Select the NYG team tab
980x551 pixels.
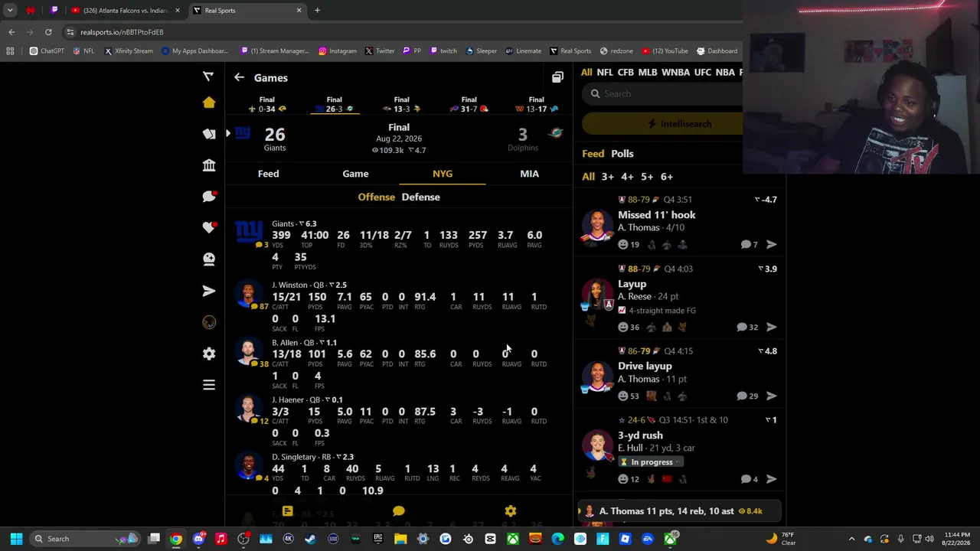coord(443,174)
